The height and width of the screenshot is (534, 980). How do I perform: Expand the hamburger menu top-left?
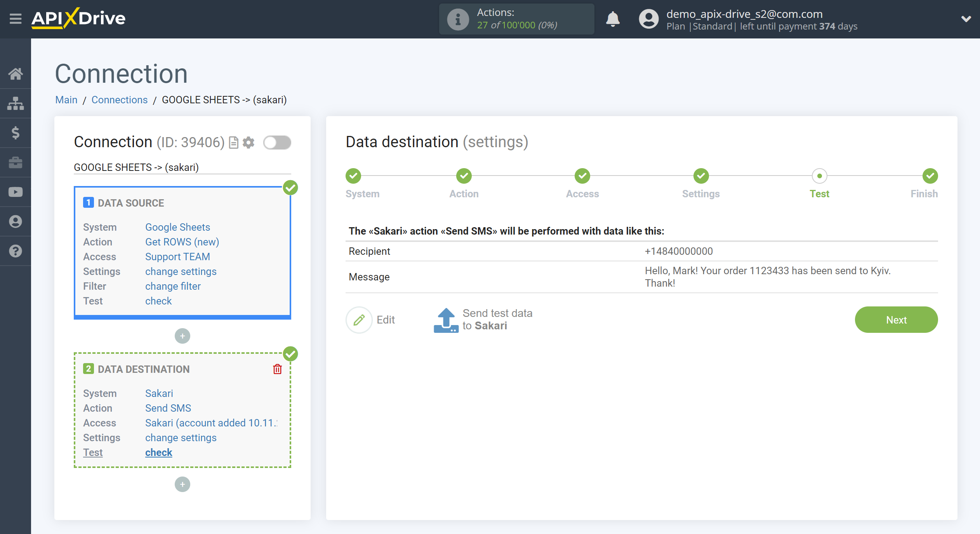(x=14, y=18)
